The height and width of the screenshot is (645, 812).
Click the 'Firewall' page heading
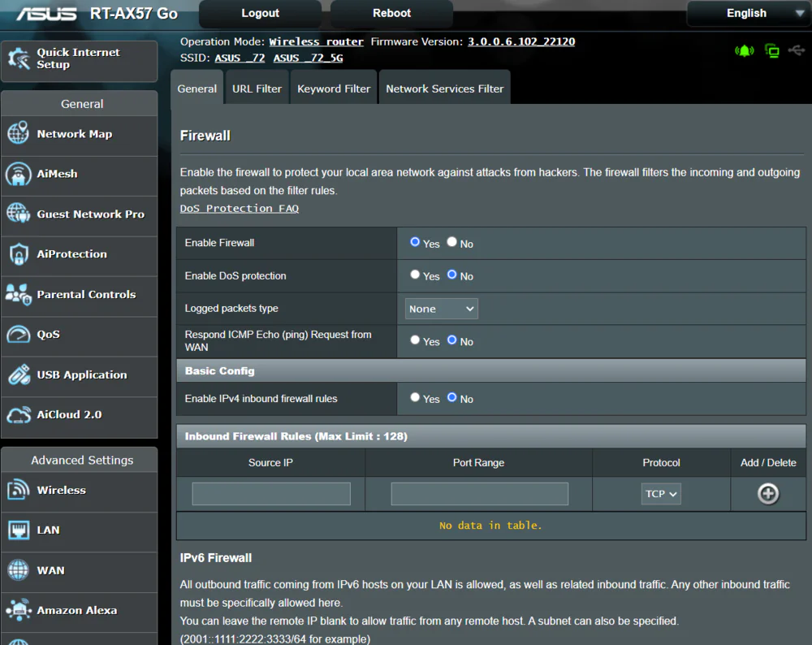click(205, 136)
